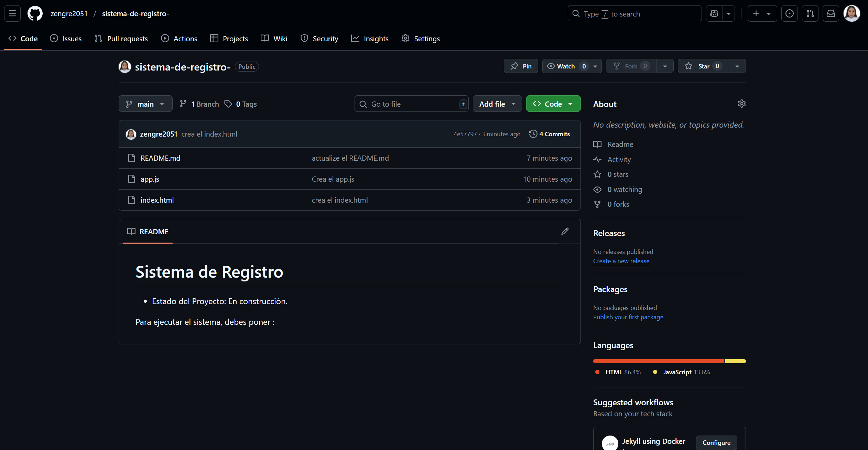Open Watch notifications dropdown arrow
Screen dimensions: 868x450
595,66
